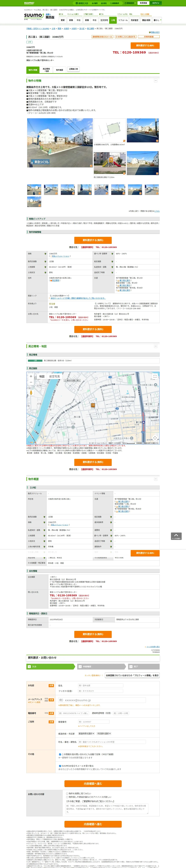The image size is (186, 868).
Task: Zoom out on the map
Action: click(31, 382)
